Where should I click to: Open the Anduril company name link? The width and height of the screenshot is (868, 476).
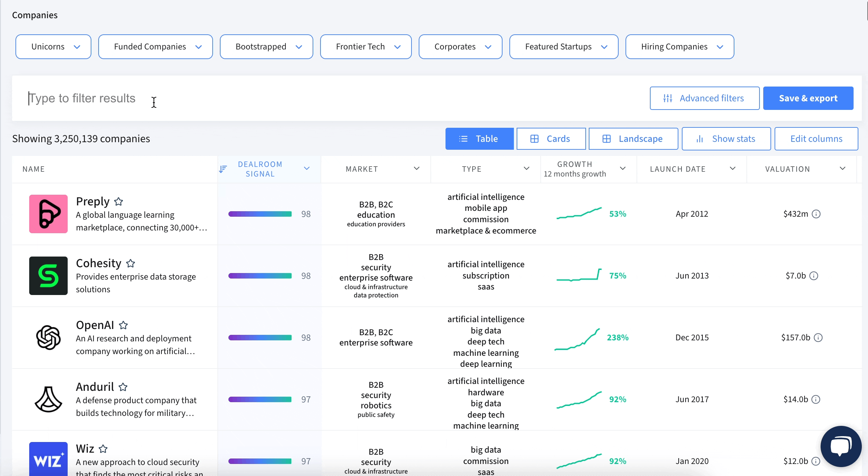point(95,387)
